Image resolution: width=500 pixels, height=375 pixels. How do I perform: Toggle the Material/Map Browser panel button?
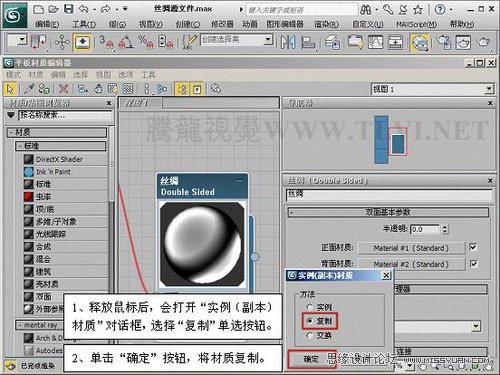[183, 89]
